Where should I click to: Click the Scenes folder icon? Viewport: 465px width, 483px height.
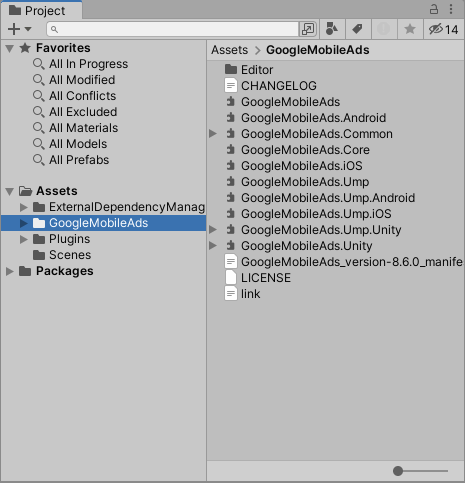click(39, 255)
